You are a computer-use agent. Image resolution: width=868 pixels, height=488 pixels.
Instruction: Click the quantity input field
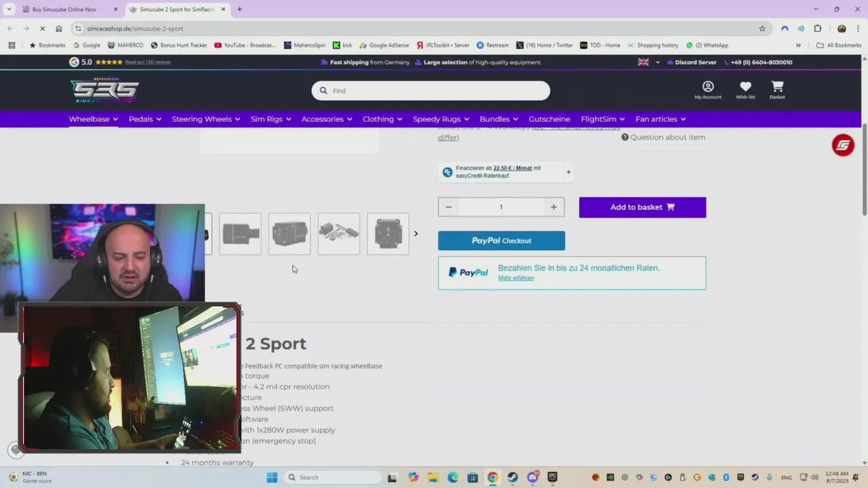[501, 207]
